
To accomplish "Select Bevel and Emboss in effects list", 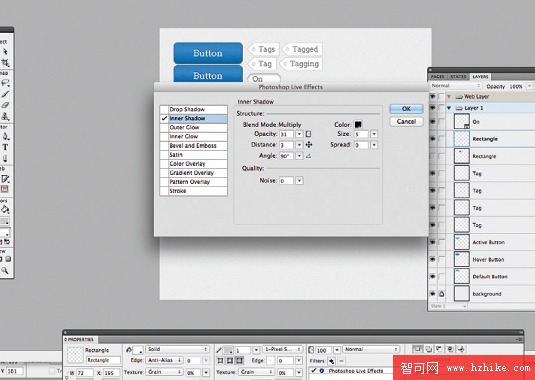I will [x=193, y=146].
